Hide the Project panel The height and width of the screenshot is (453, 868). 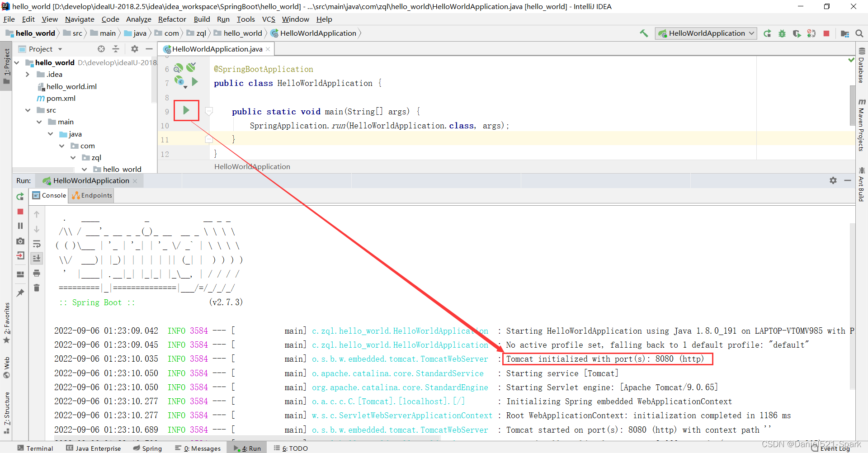click(x=149, y=49)
